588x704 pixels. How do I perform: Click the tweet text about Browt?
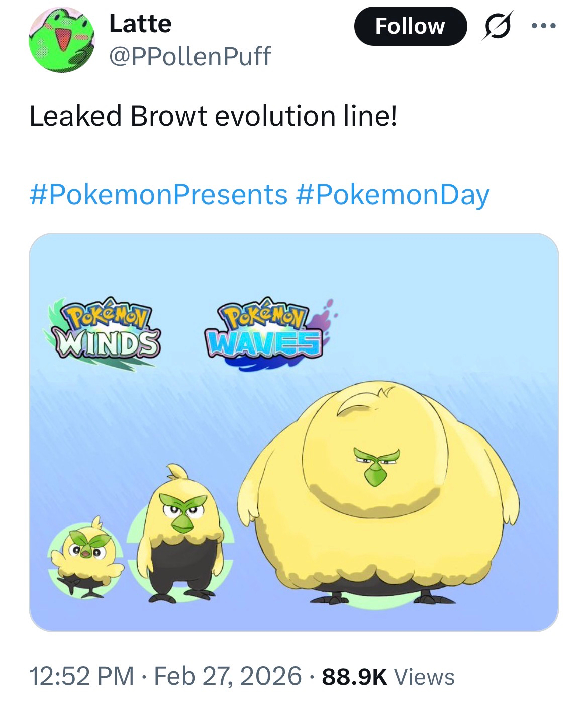(213, 116)
